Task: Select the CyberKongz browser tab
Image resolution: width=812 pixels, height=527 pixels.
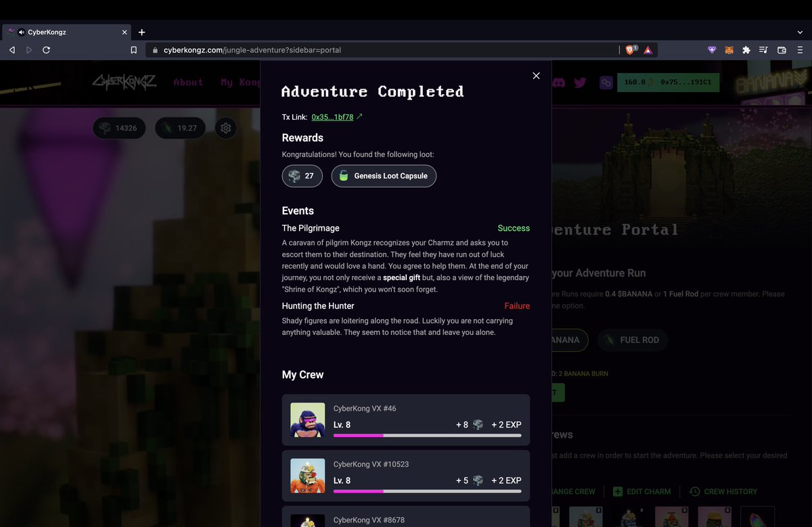Action: pyautogui.click(x=66, y=32)
